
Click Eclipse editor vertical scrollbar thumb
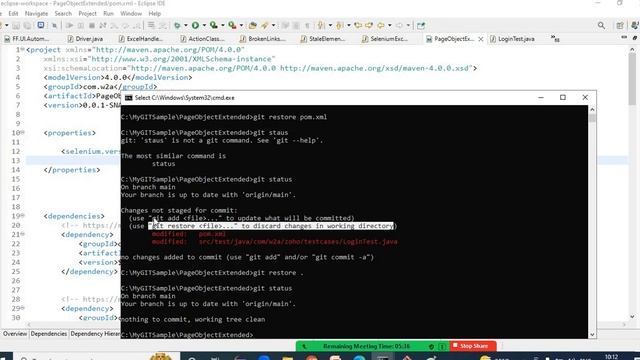click(x=632, y=78)
